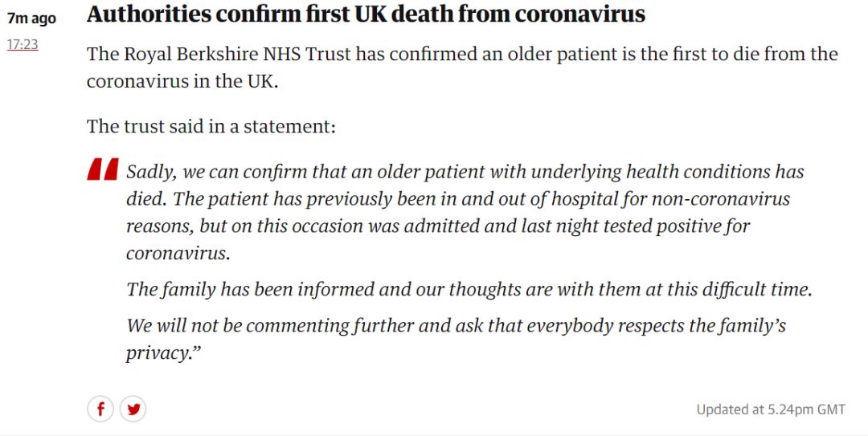Click the quote line starting 'reasons, but on this'

click(x=439, y=226)
